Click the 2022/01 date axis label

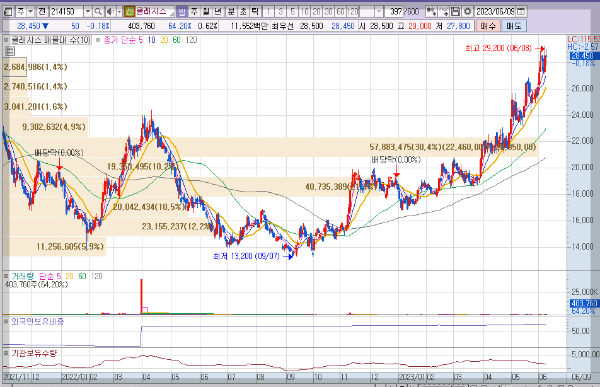pyautogui.click(x=75, y=377)
